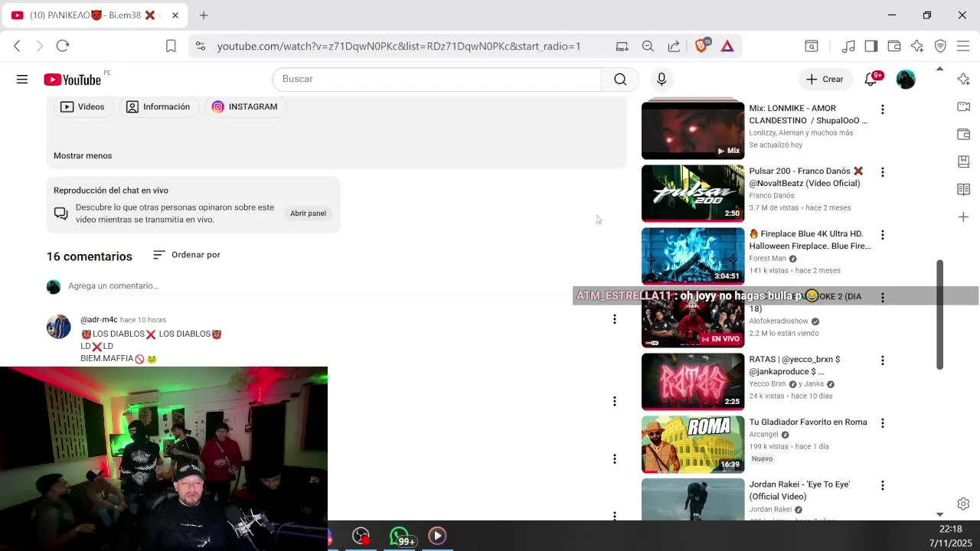
Task: Click the install-app icon in address bar
Action: pos(622,46)
